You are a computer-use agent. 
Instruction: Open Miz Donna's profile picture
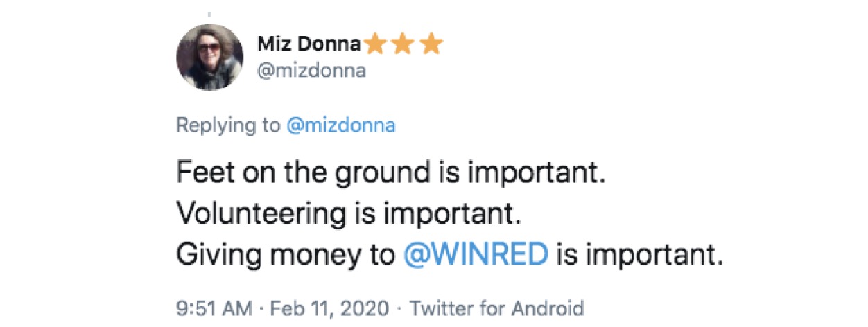(210, 57)
